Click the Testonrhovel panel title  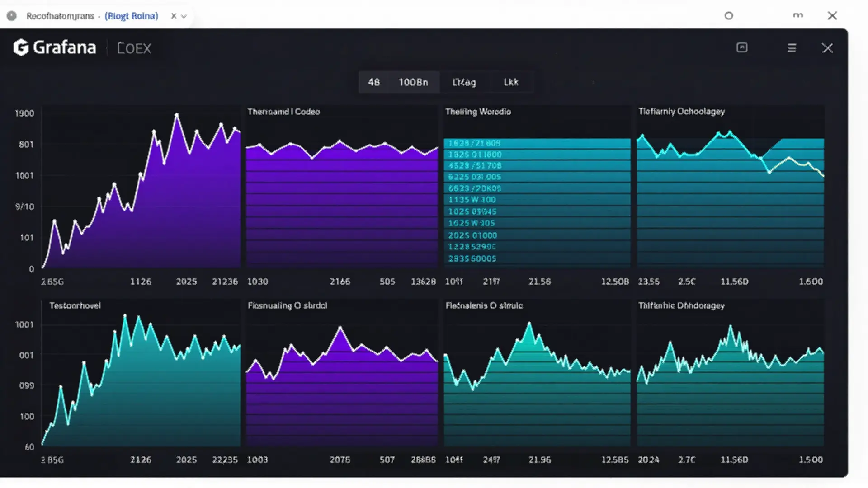75,305
